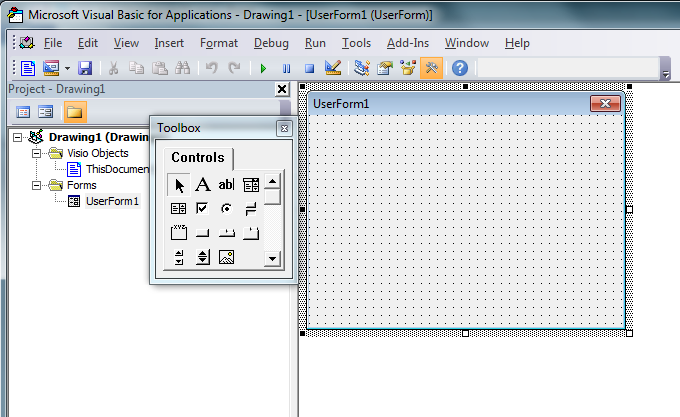The width and height of the screenshot is (680, 417).
Task: Click Toolbox scrollbar up arrow
Action: pos(272,181)
